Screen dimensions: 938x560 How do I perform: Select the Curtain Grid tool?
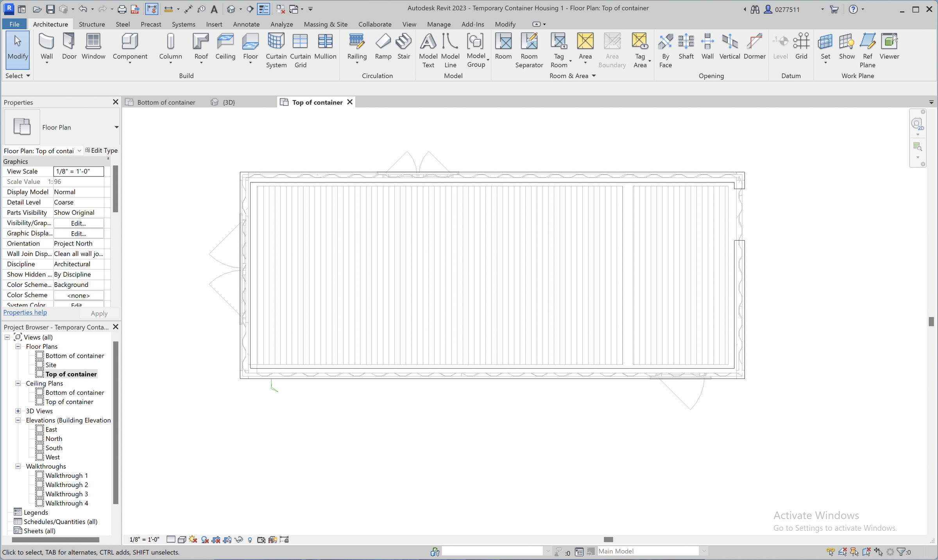click(300, 51)
